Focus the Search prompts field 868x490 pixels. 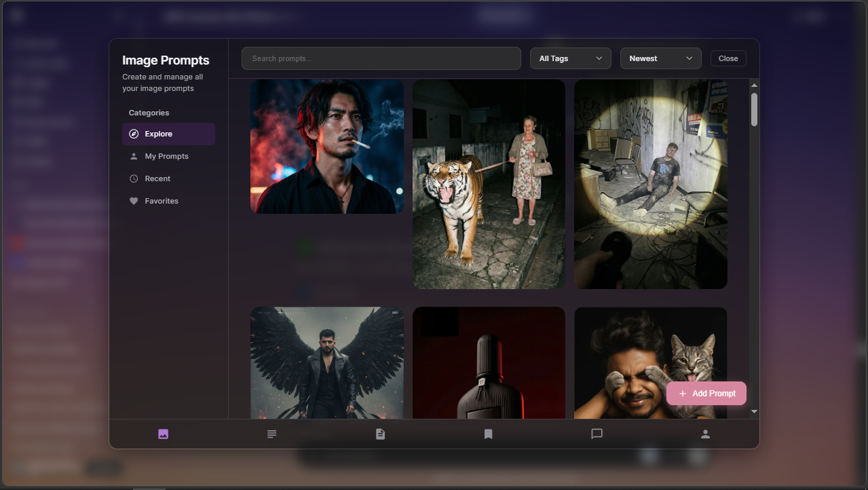point(381,58)
